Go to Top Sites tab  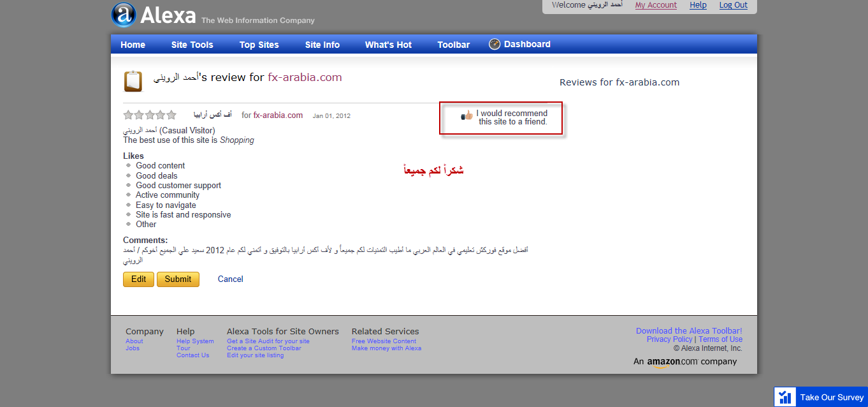coord(259,45)
